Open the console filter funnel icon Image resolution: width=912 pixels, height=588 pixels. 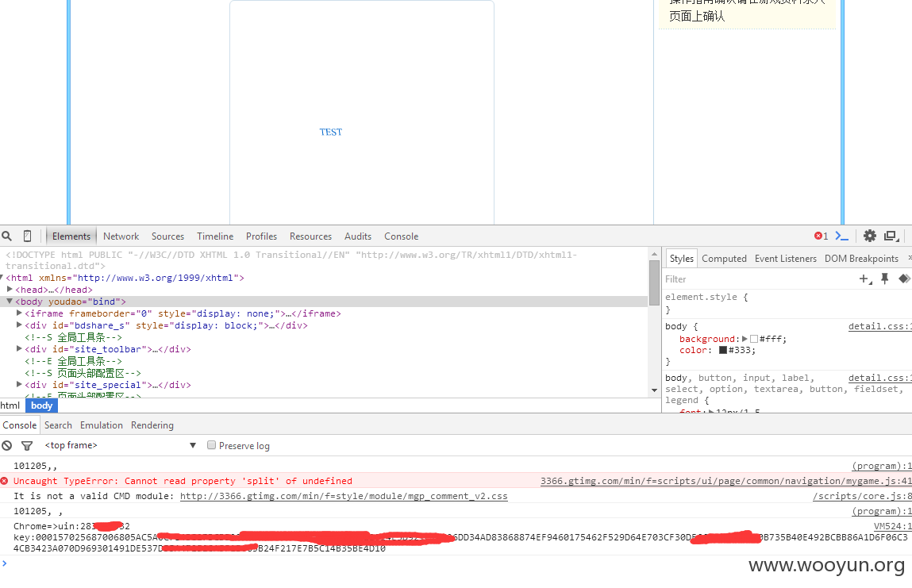point(27,445)
